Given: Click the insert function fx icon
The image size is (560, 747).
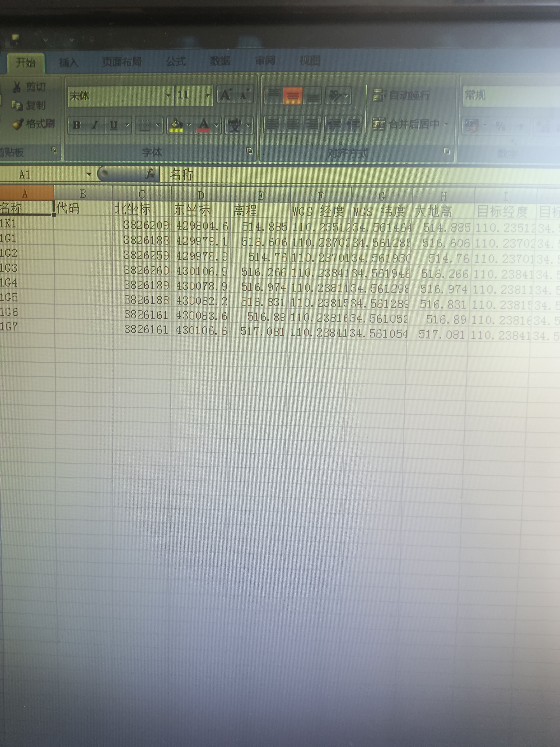Looking at the screenshot, I should (150, 174).
